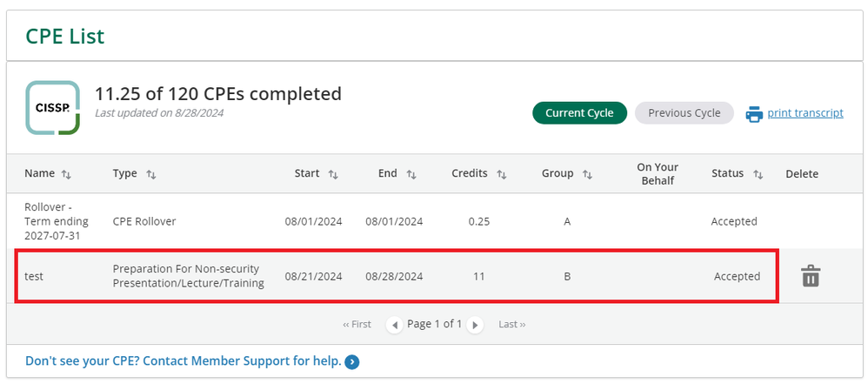Viewport: 868px width, 384px height.
Task: Sort by Credits column arrows
Action: [501, 174]
